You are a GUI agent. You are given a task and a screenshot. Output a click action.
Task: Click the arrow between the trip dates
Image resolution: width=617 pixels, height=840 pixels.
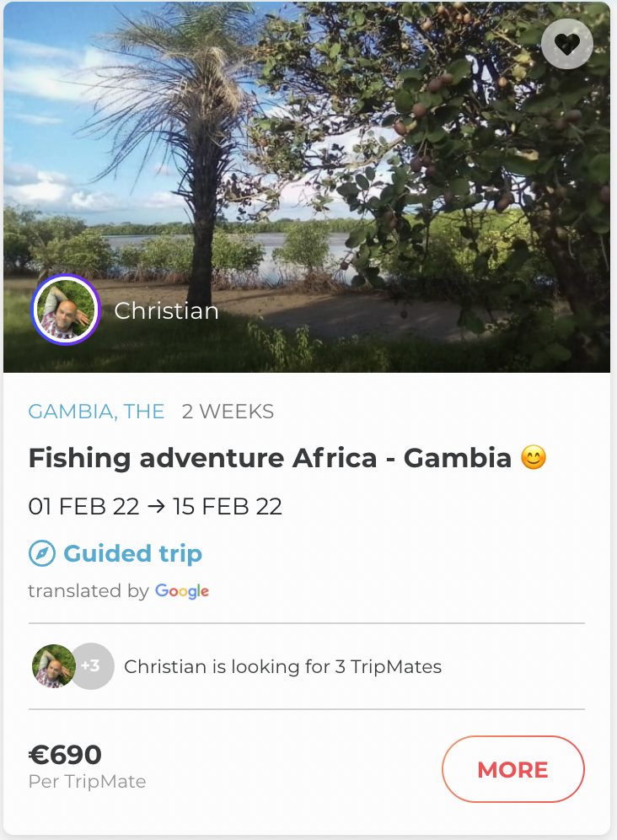156,507
